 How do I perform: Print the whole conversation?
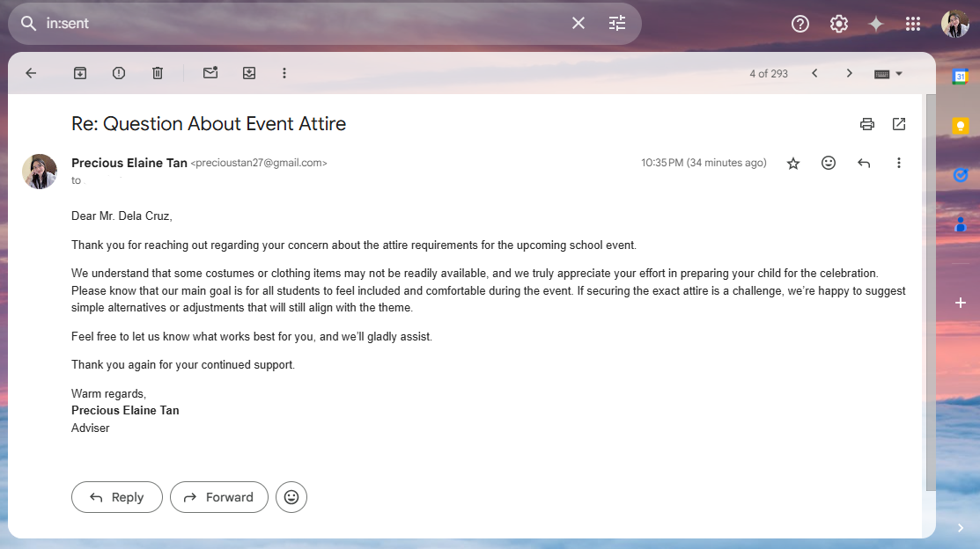point(867,124)
